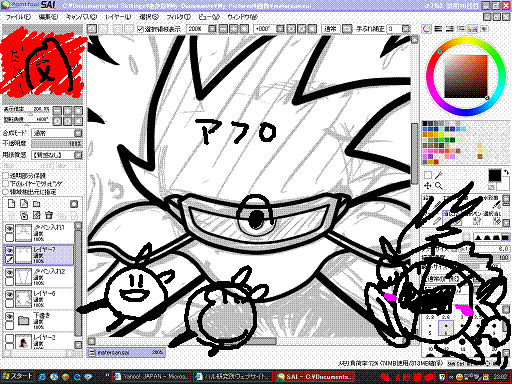Show the color mixer panel icon

(461, 29)
